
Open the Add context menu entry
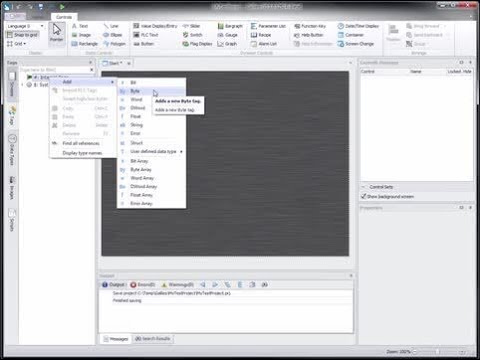click(83, 82)
